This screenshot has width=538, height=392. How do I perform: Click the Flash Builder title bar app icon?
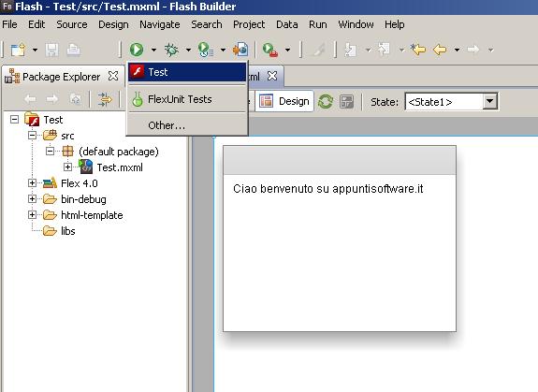[x=7, y=7]
